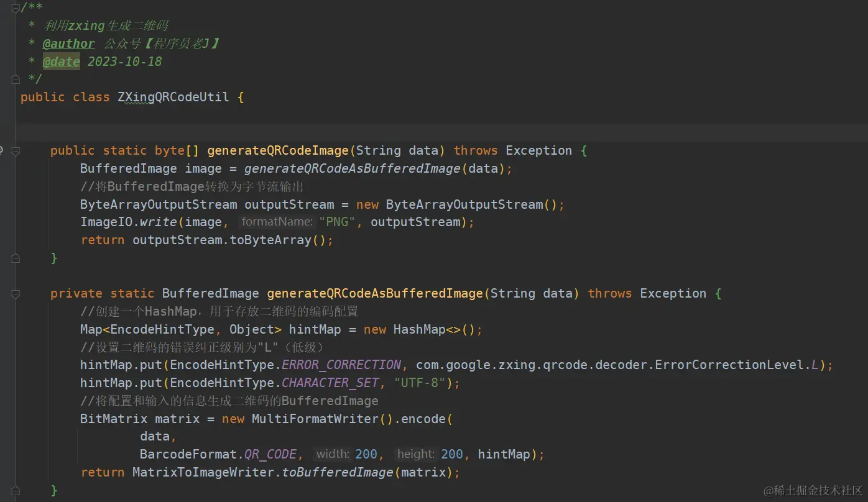Viewport: 868px width, 502px height.
Task: Click the generateQRCodeAsBufferedImage method call
Action: point(355,168)
